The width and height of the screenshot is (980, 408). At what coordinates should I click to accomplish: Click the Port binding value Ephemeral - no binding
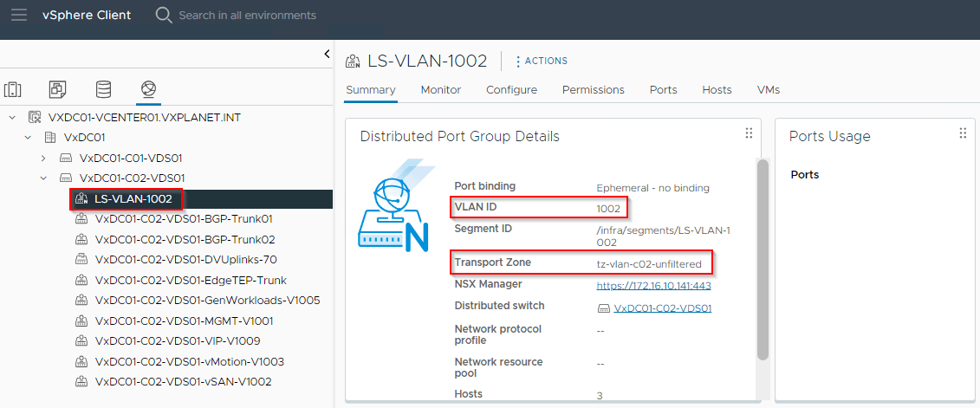653,188
